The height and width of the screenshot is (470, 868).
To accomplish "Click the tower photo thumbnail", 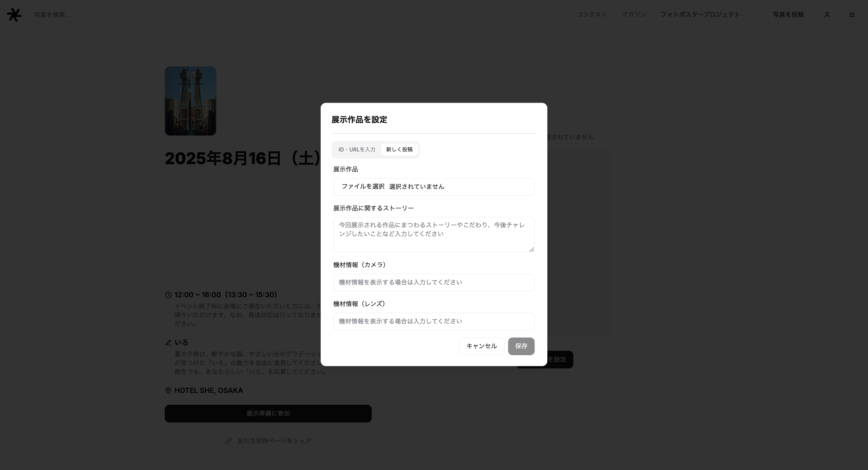I will (190, 101).
